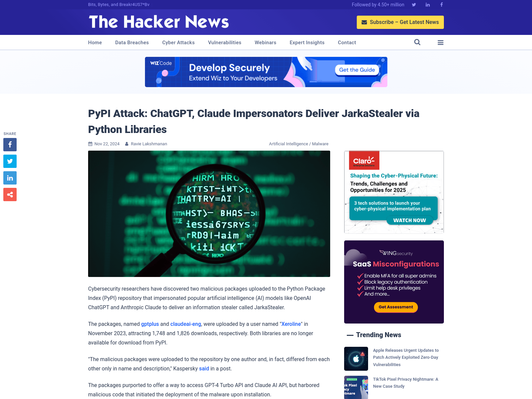Open the site search magnifier icon
Screen dimensions: 532x399
pos(417,42)
